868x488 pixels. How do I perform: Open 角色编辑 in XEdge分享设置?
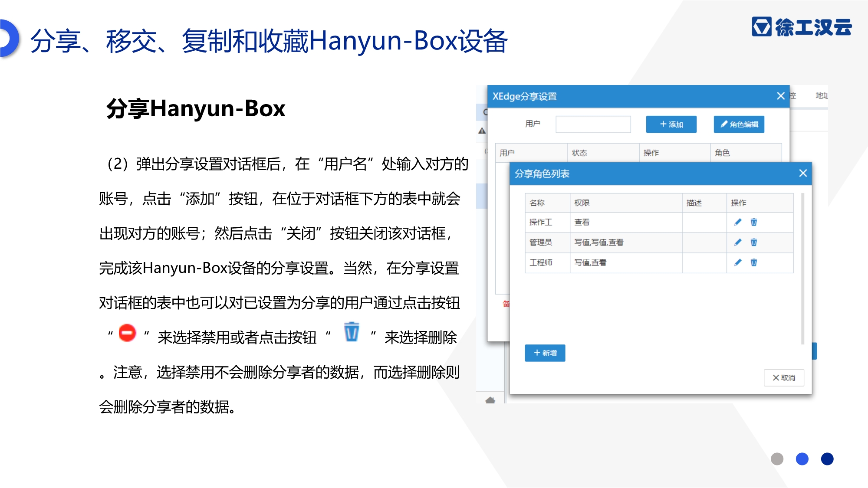(739, 124)
